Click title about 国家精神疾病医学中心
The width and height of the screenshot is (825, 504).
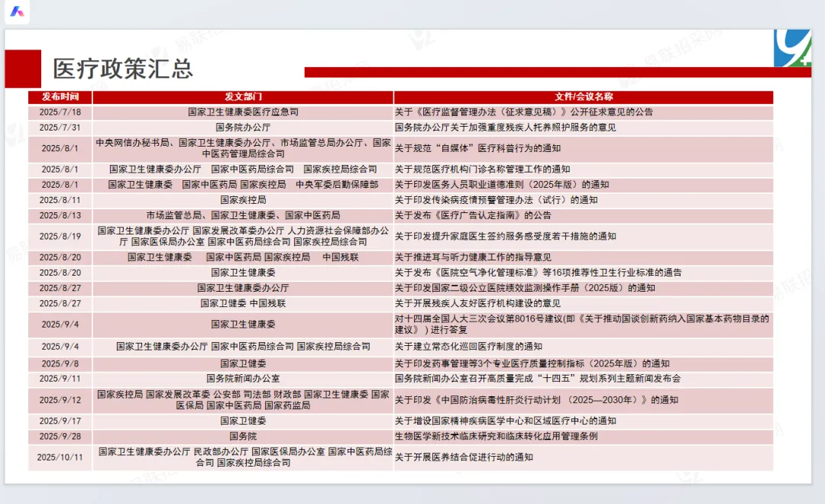506,421
